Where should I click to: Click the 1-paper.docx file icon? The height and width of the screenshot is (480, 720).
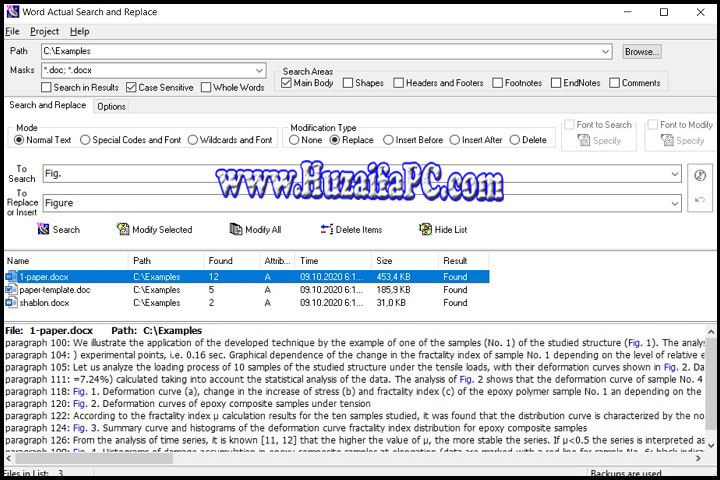11,277
